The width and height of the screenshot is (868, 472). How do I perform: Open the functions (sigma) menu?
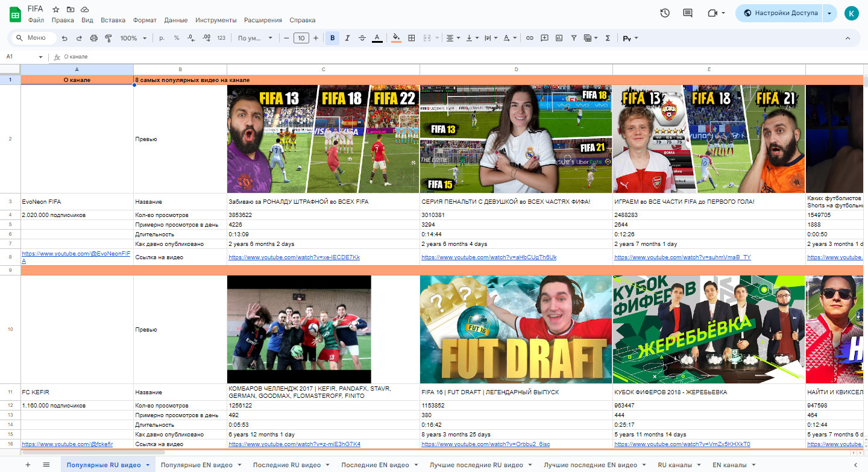pos(608,38)
